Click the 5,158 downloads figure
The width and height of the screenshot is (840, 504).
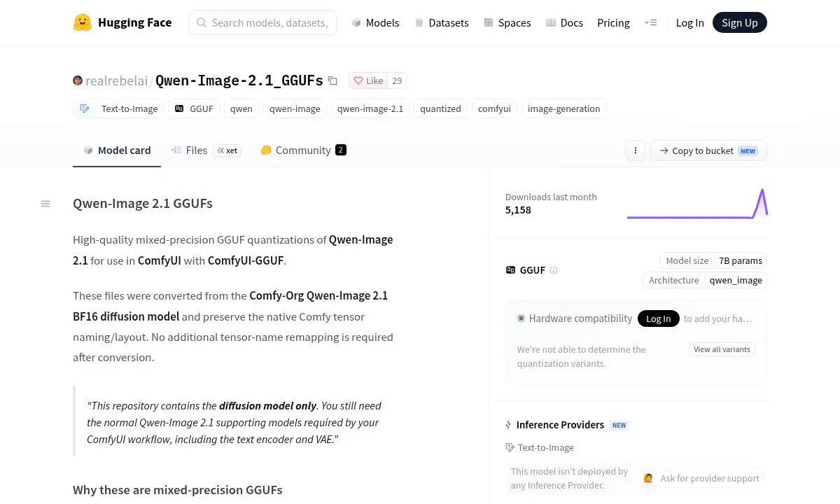pos(518,210)
